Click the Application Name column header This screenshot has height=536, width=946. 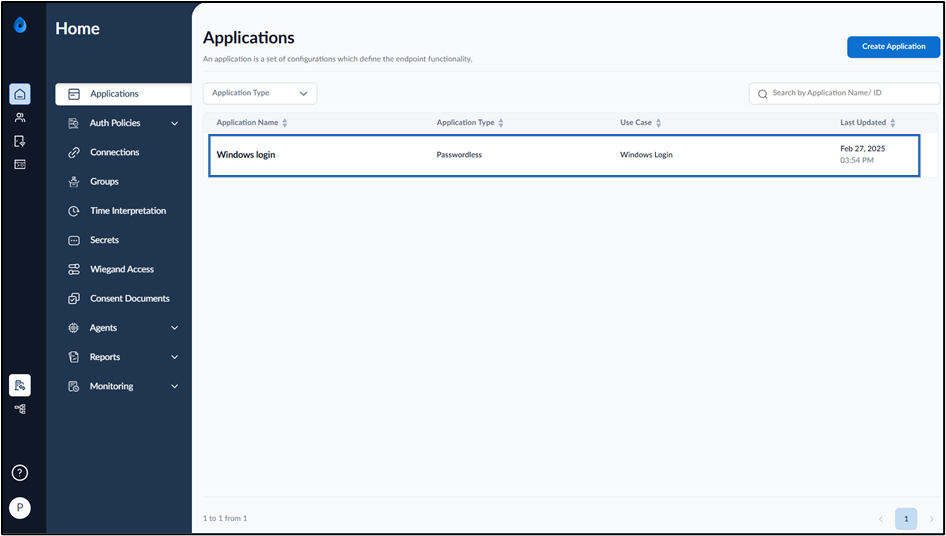(x=247, y=123)
